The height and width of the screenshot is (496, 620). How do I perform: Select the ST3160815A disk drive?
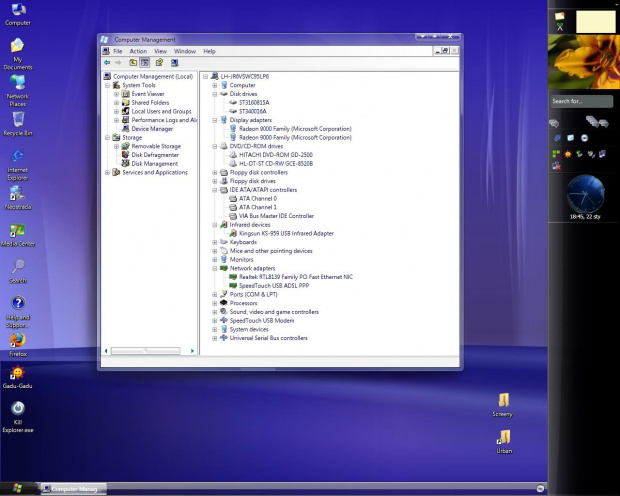click(254, 102)
